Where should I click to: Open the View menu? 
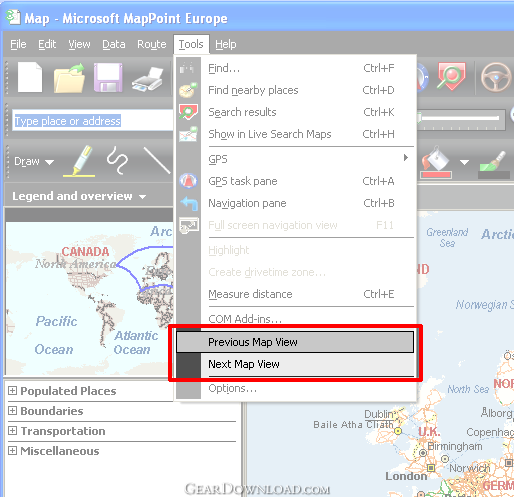click(79, 44)
